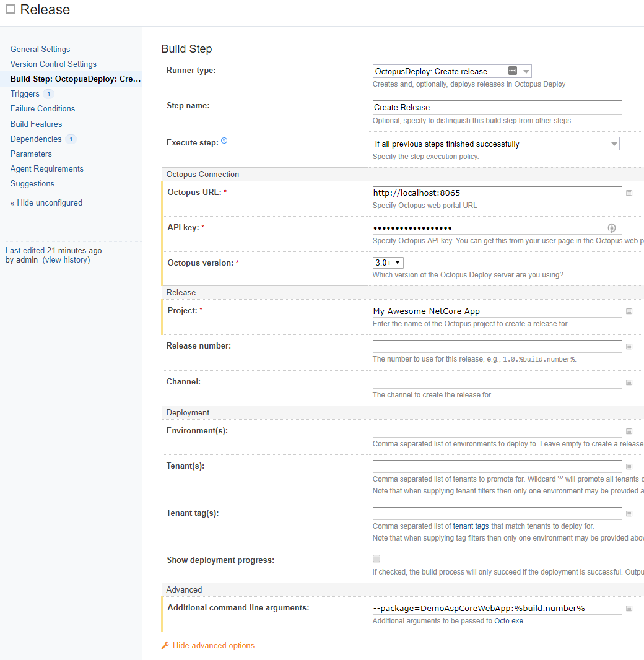
Task: Open the parameter icon next to Tenant(s)
Action: point(629,466)
